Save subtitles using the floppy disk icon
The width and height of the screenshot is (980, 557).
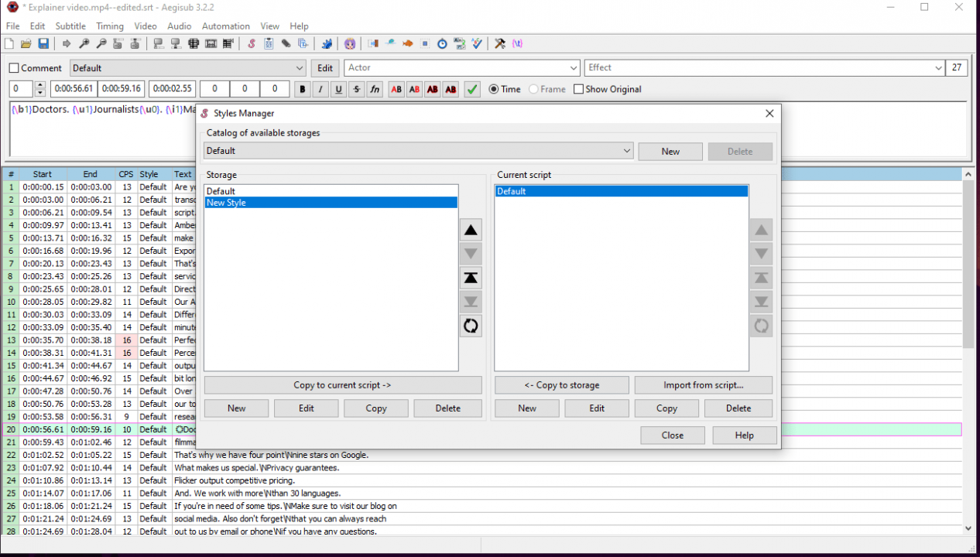(43, 44)
